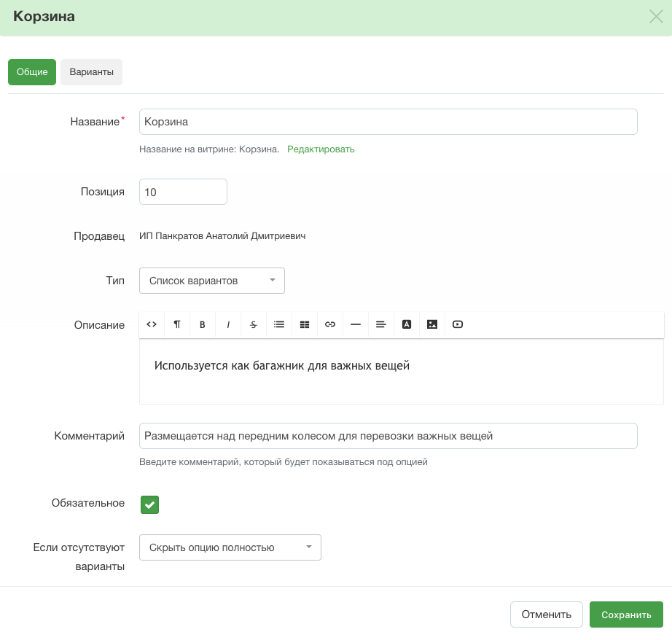This screenshot has height=640, width=672.
Task: Click inside the Комментарий text field
Action: point(388,436)
